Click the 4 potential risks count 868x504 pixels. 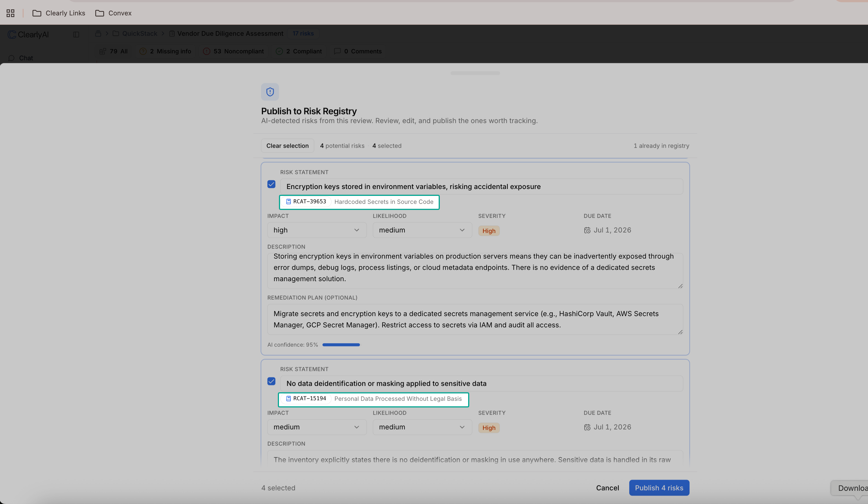coord(342,146)
